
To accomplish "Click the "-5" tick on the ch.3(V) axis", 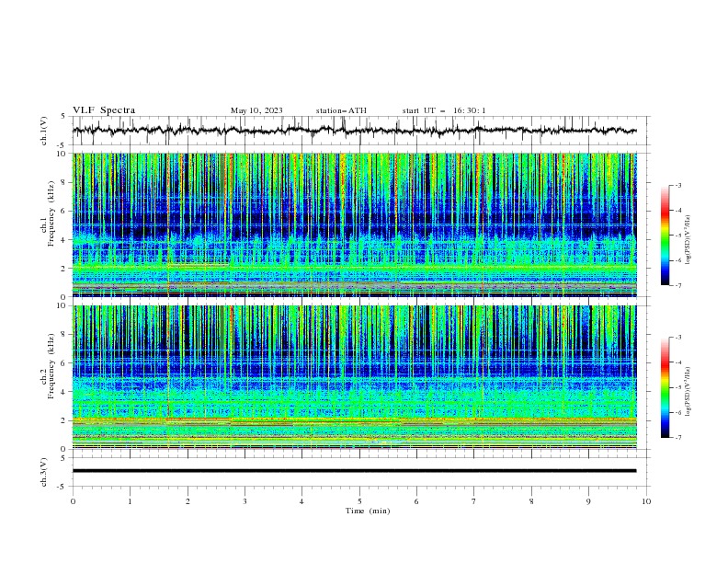I will point(62,487).
